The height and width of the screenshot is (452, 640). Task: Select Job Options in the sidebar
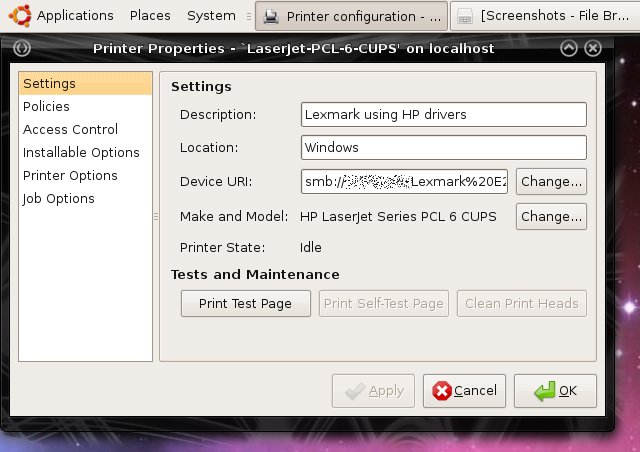tap(85, 198)
